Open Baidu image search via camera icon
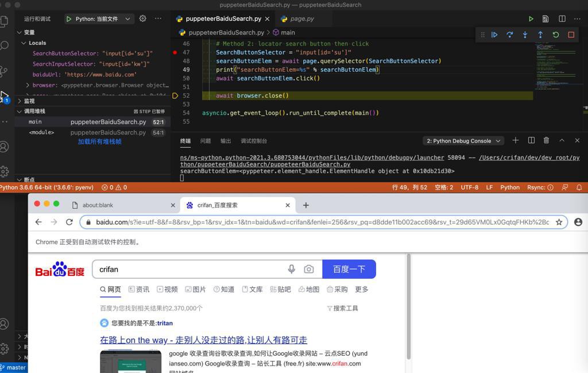Image resolution: width=588 pixels, height=373 pixels. (x=308, y=269)
